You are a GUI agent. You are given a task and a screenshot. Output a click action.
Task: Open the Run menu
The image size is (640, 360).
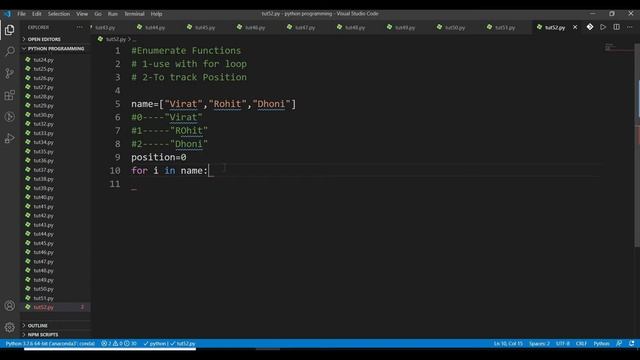113,14
